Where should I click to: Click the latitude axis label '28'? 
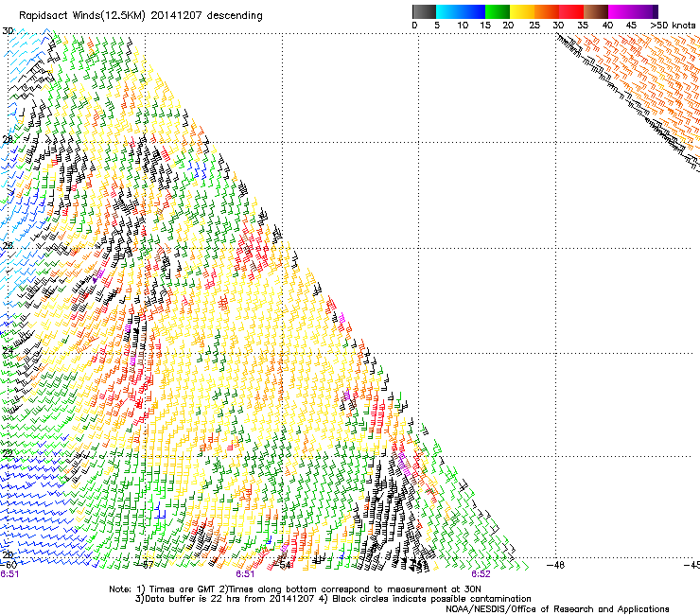tap(8, 139)
